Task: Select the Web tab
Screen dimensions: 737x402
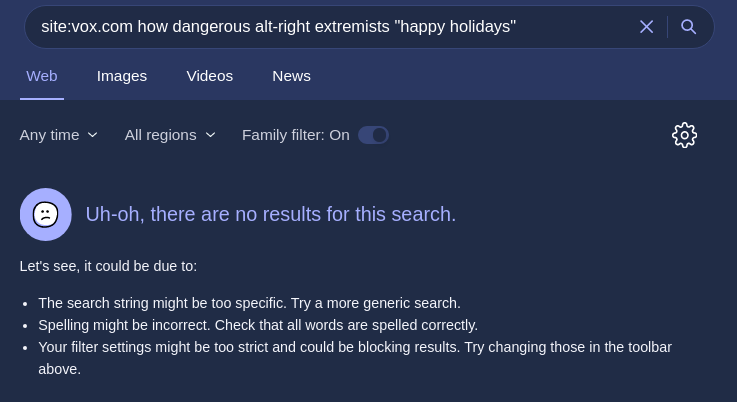Action: point(42,76)
